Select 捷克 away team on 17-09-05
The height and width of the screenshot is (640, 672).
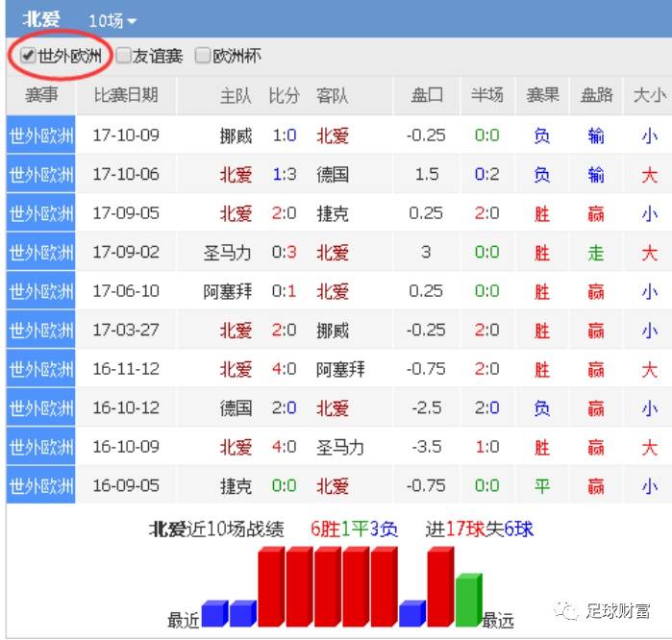(x=333, y=213)
